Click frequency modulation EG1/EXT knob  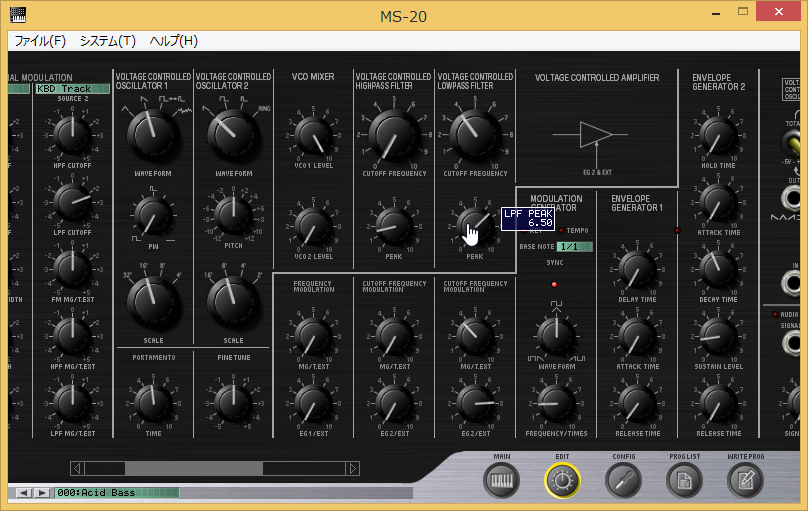313,403
